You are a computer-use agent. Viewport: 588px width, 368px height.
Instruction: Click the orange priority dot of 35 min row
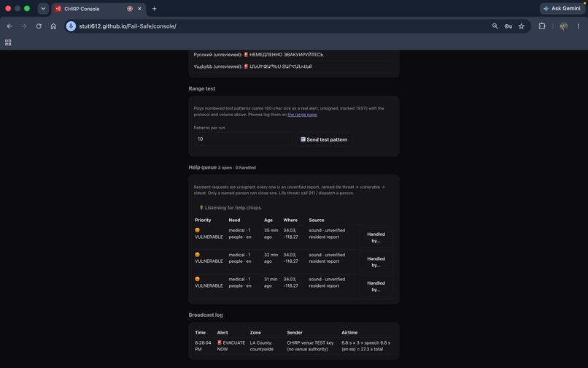coord(197,230)
